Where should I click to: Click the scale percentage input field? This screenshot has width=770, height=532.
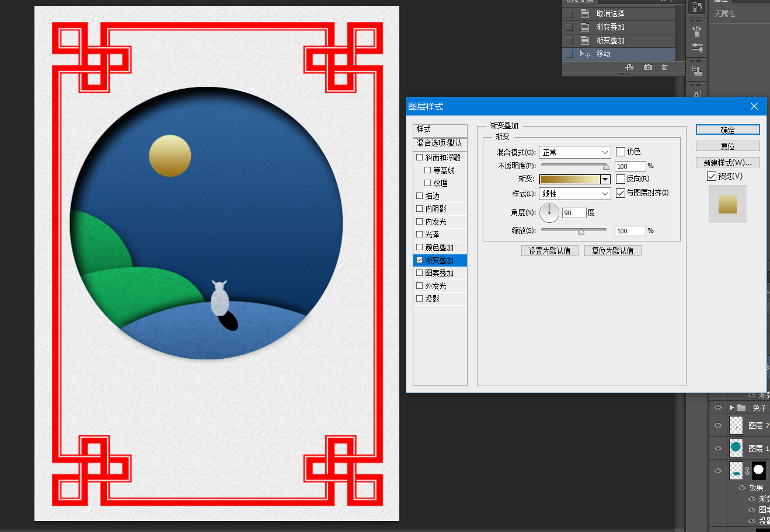pos(630,231)
